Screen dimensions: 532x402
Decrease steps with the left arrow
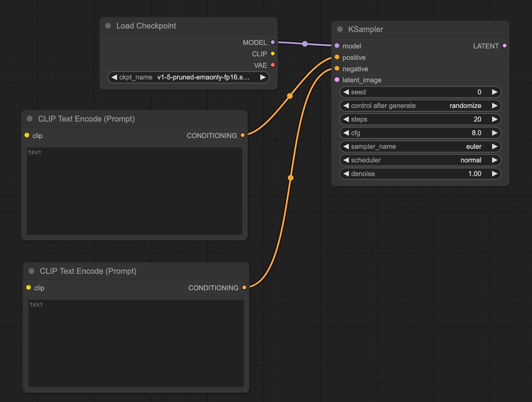346,119
